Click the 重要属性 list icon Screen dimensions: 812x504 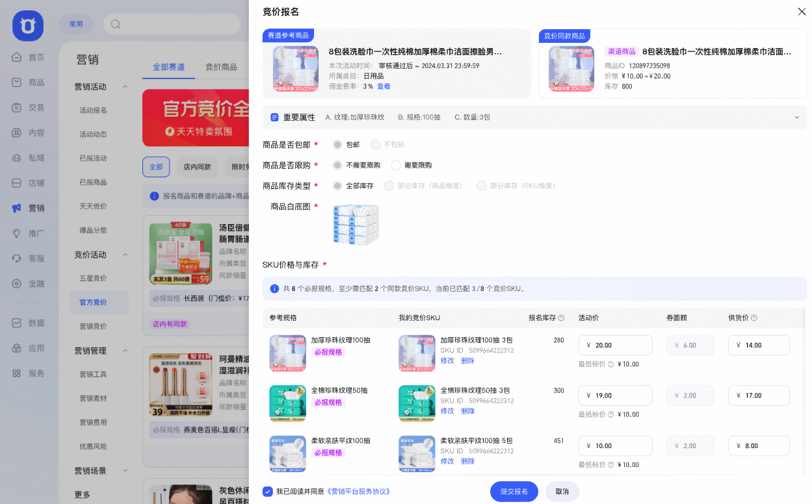click(x=274, y=118)
